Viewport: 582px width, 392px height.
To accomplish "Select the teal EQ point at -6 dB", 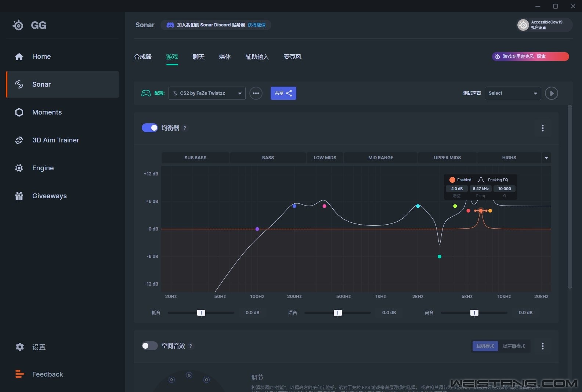I will coord(440,257).
